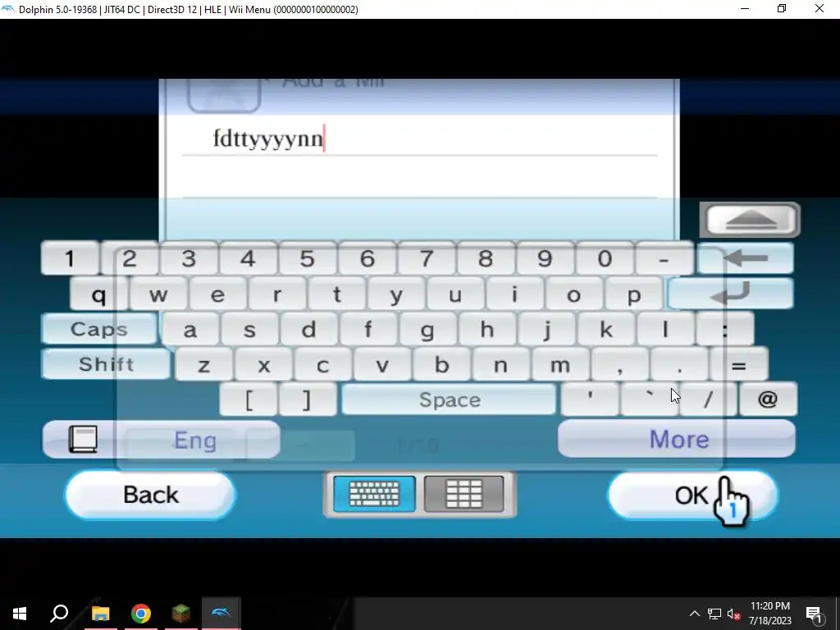Open the predictive text book icon
Viewport: 840px width, 630px height.
[84, 440]
